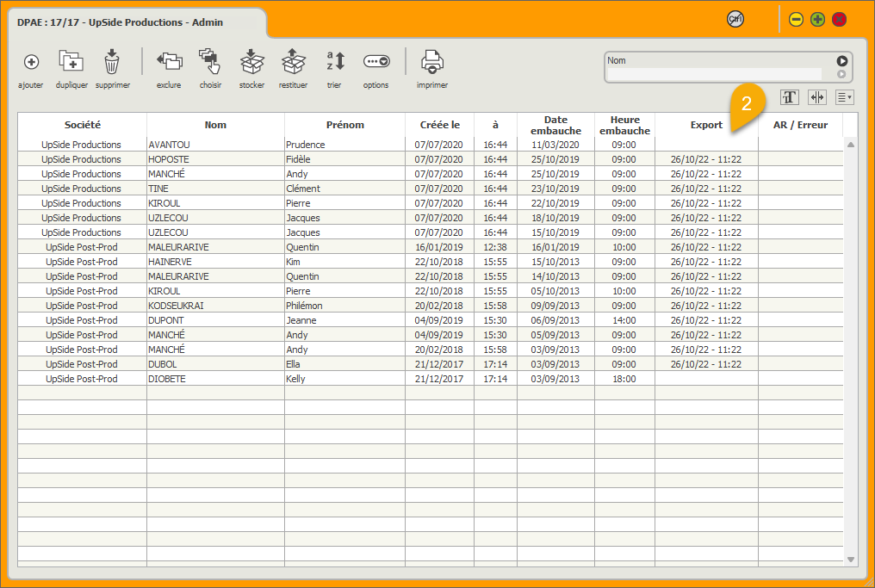Sort by Heure embauche column header
Image resolution: width=875 pixels, height=588 pixels.
[x=624, y=125]
